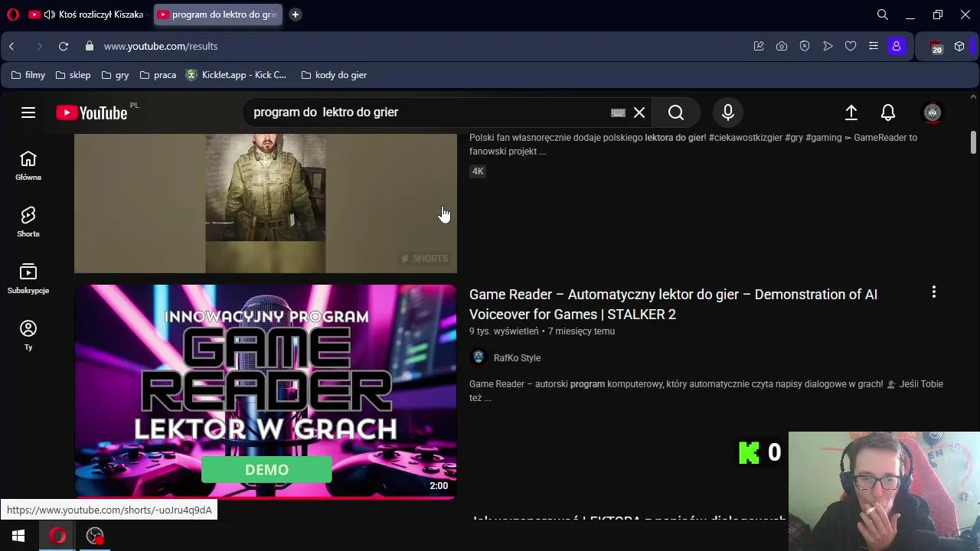Start voice search with microphone
Viewport: 980px width, 551px height.
point(728,112)
